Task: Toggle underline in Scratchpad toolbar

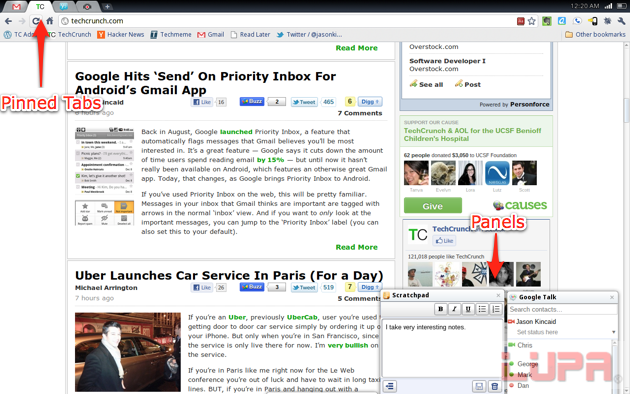Action: pos(468,309)
